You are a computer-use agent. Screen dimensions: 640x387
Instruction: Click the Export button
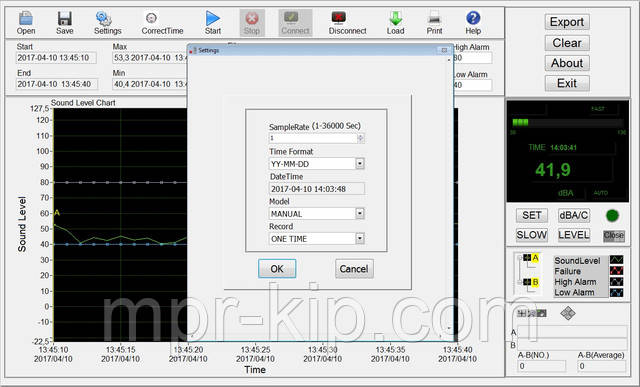(x=567, y=22)
